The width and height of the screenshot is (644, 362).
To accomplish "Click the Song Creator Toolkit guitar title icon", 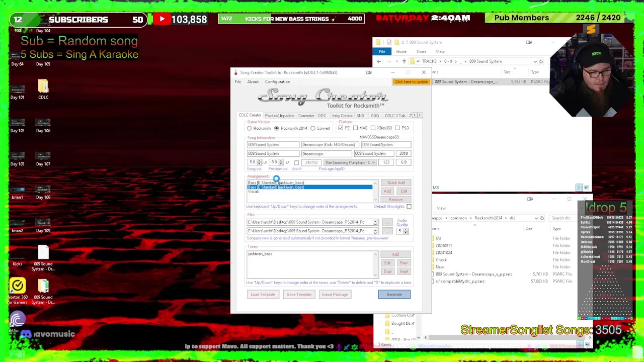I will tap(235, 72).
